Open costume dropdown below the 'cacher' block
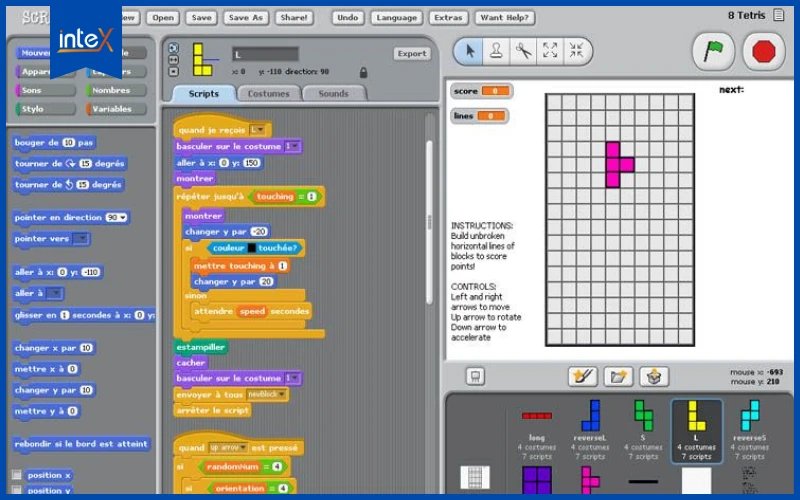Viewport: 800px width, 500px height. [x=292, y=378]
